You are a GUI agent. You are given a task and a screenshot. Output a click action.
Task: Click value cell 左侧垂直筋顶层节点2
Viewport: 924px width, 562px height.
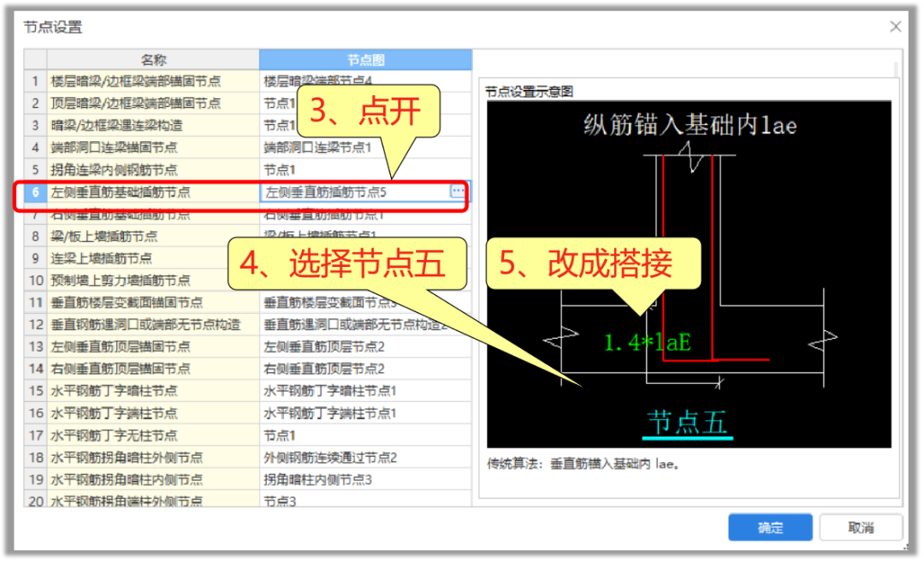point(365,347)
